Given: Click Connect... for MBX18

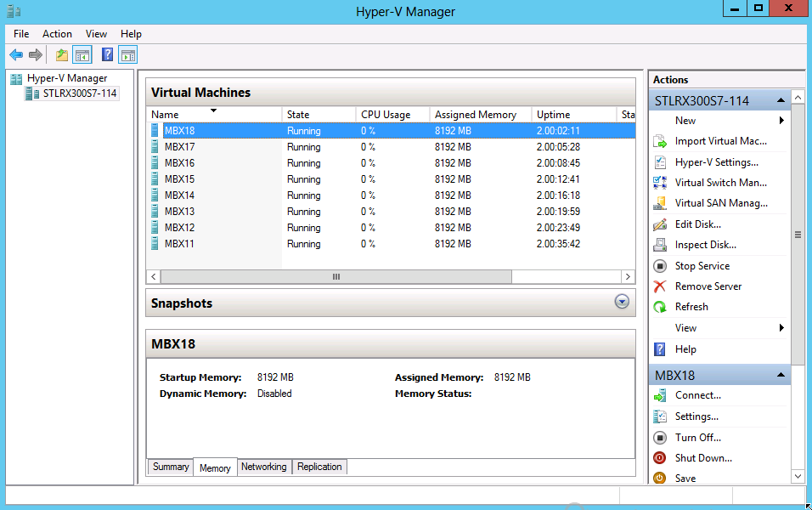Looking at the screenshot, I should click(697, 395).
